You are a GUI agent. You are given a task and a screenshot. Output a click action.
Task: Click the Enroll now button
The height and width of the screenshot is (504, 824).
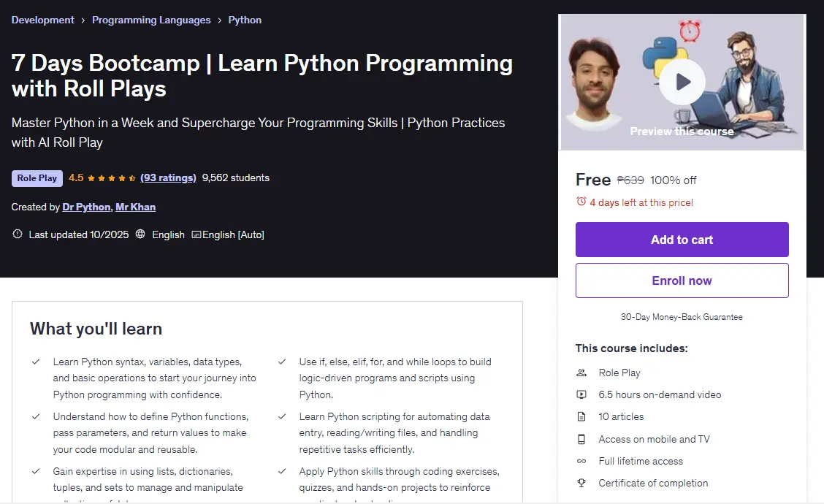pyautogui.click(x=682, y=280)
